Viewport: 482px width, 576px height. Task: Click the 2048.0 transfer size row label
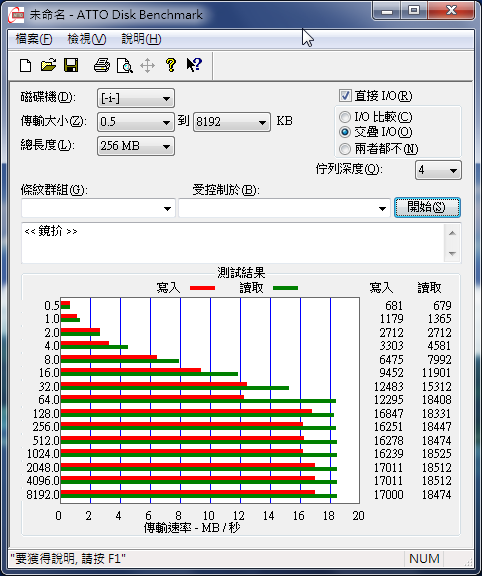(43, 467)
